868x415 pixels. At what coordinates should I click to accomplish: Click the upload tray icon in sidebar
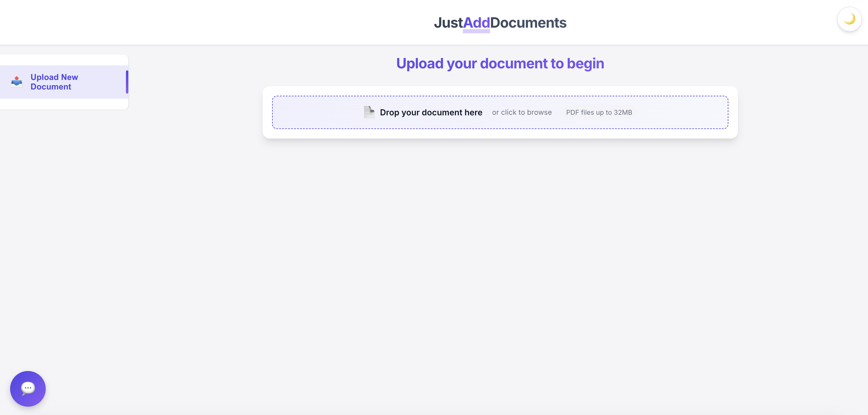[17, 82]
